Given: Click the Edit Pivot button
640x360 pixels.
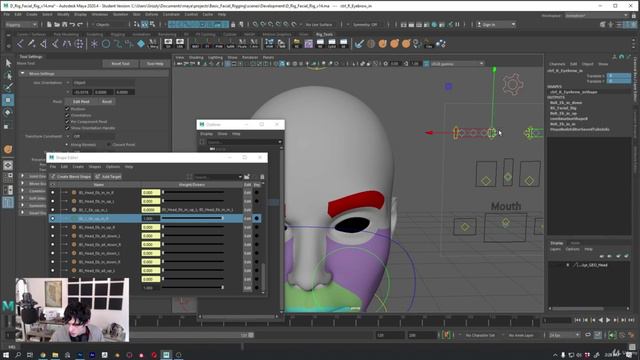Looking at the screenshot, I should 81,101.
